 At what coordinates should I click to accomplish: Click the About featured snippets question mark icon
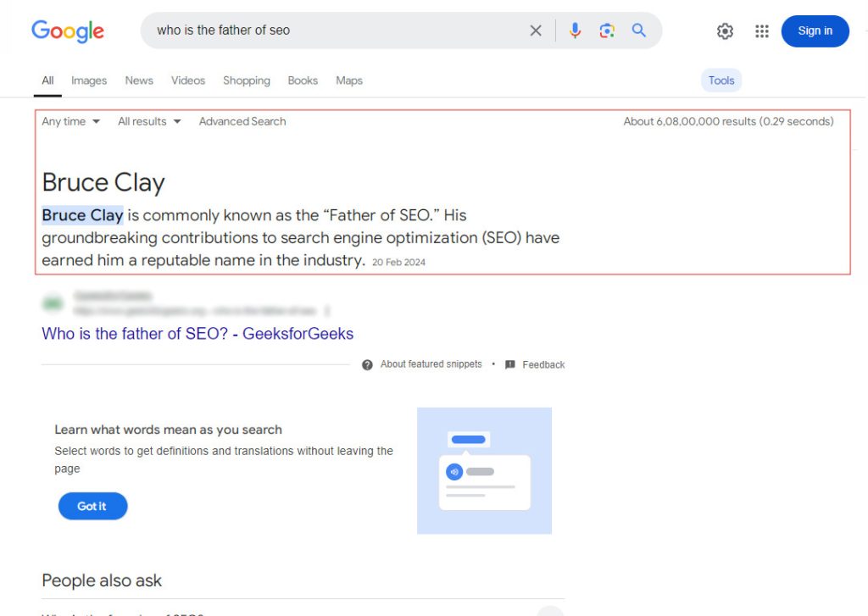pos(367,364)
